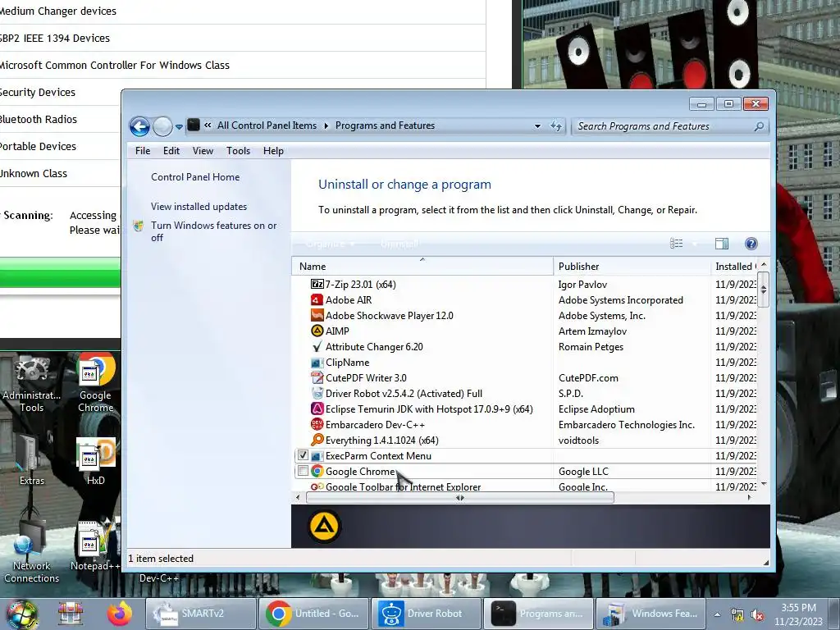Open the View menu
Viewport: 840px width, 630px height.
(x=203, y=151)
